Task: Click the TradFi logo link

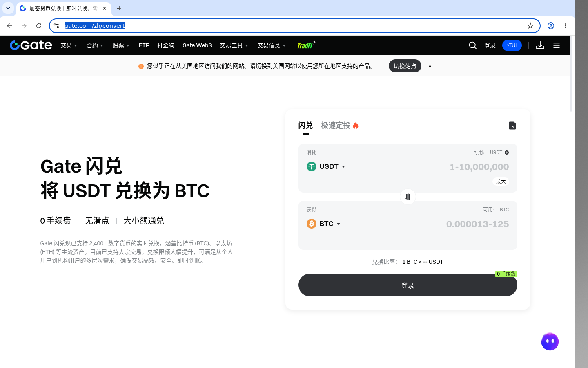Action: tap(306, 45)
